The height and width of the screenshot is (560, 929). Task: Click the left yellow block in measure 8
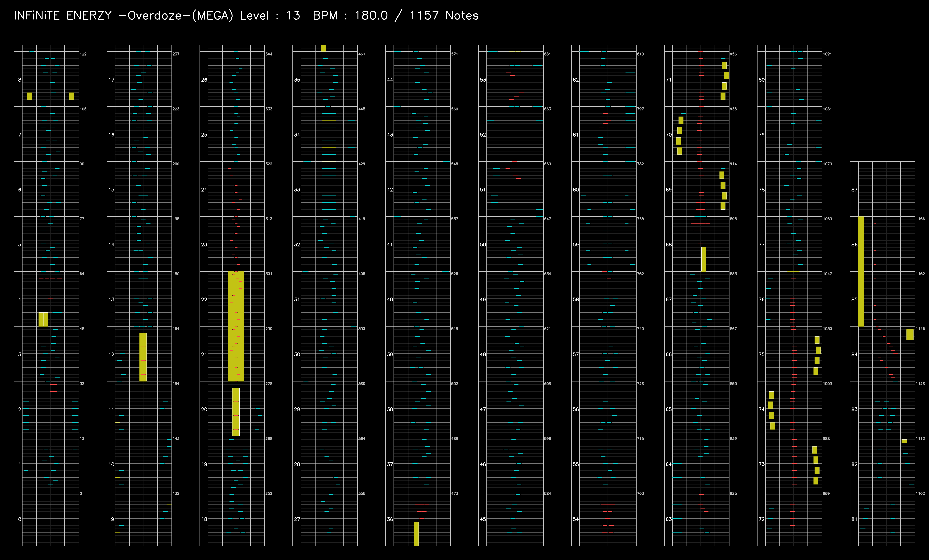[x=29, y=96]
